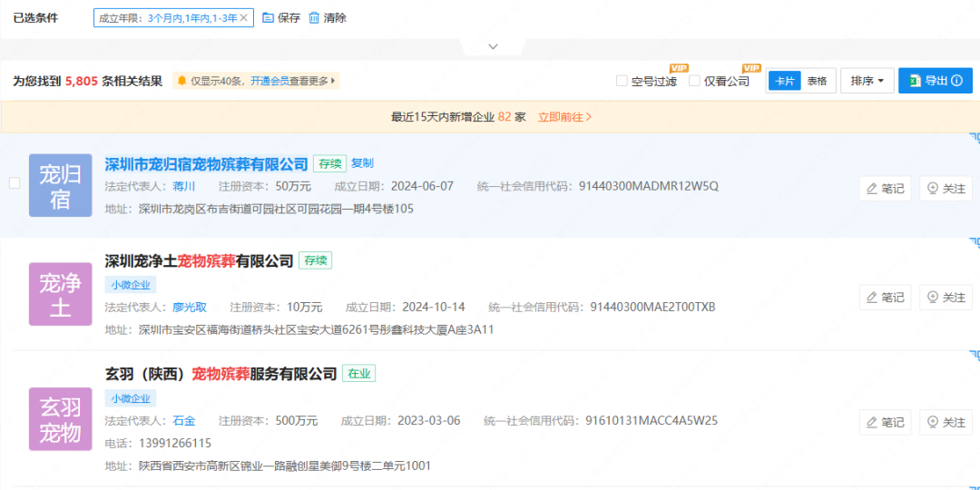Click the 宠净土 company logo thumbnail
The height and width of the screenshot is (490, 980).
tap(61, 294)
